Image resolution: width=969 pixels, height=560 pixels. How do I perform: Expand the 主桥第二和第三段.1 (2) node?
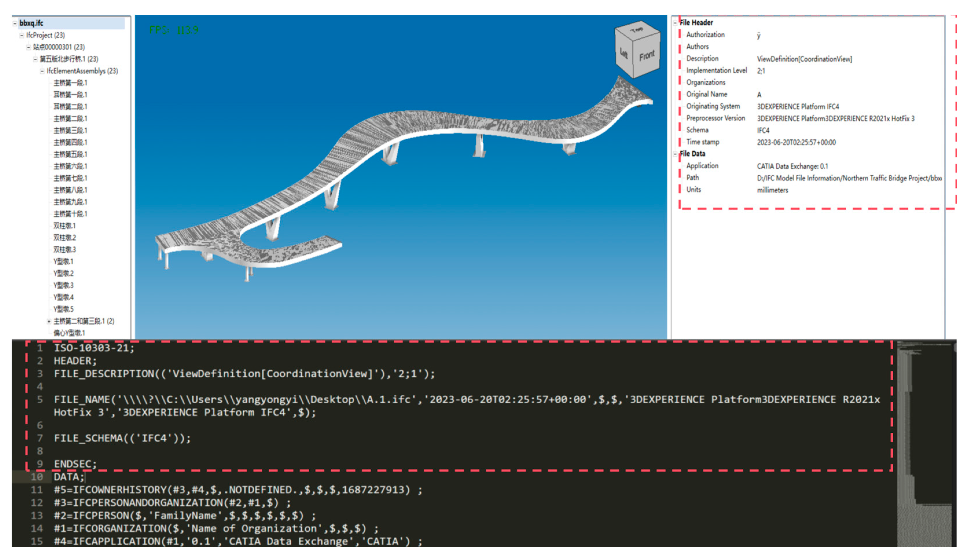pyautogui.click(x=49, y=321)
